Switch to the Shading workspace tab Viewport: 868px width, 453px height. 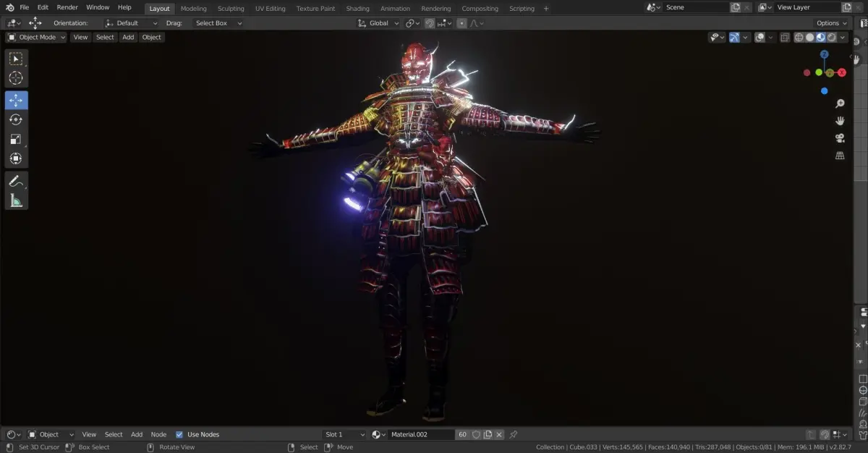click(357, 9)
